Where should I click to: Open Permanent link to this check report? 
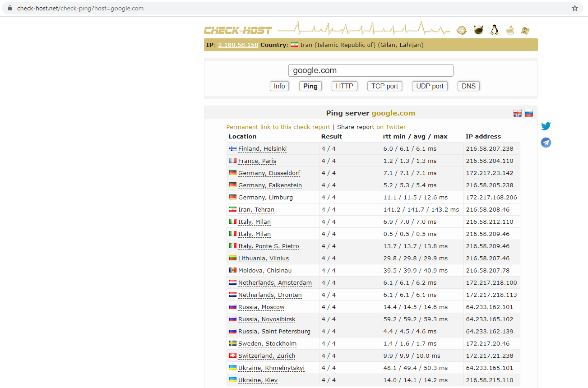(278, 127)
